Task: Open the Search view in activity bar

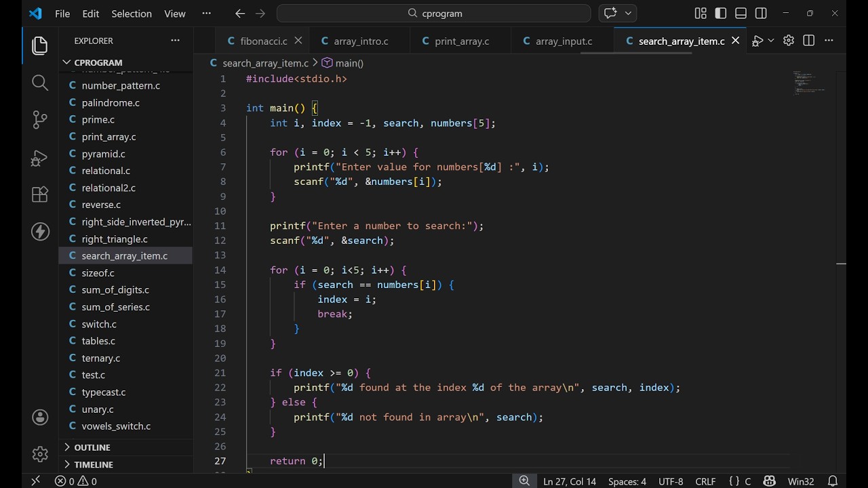Action: click(x=40, y=83)
